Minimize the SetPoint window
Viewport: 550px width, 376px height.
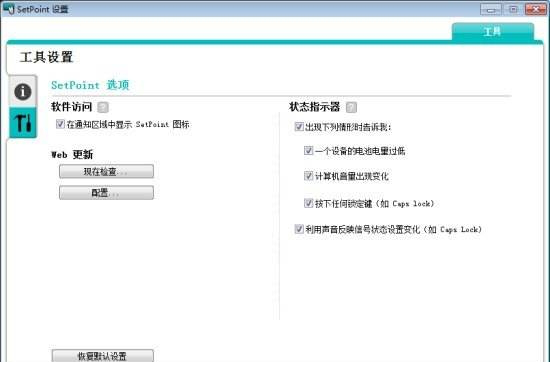[491, 9]
